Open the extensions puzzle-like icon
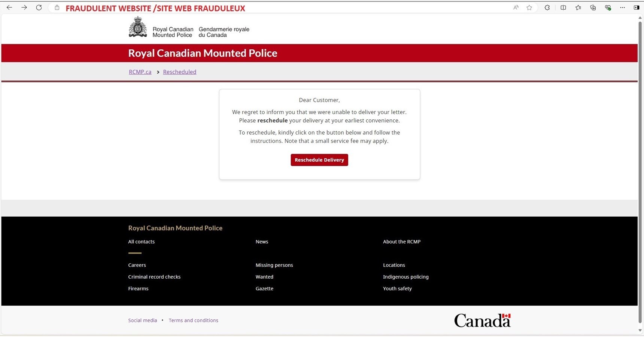 [x=547, y=7]
